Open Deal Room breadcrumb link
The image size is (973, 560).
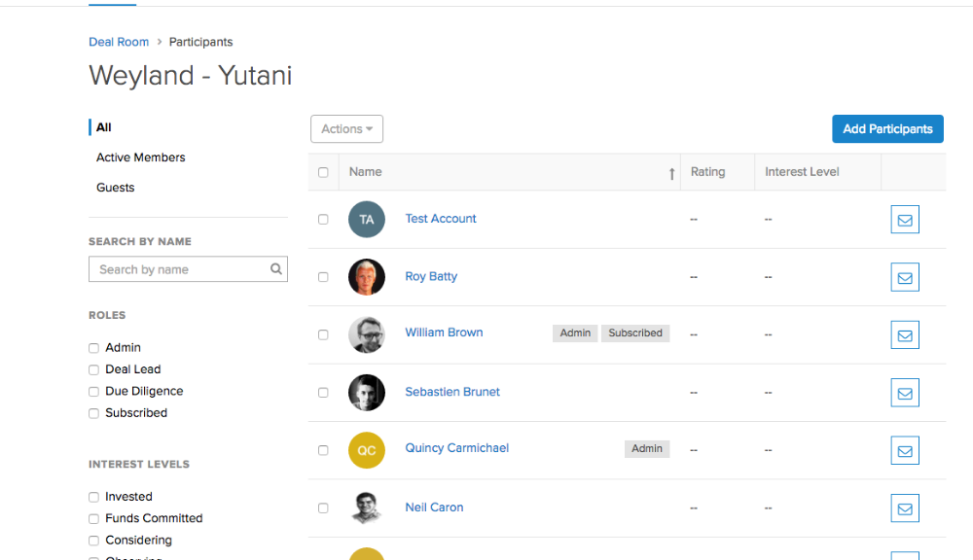click(119, 42)
